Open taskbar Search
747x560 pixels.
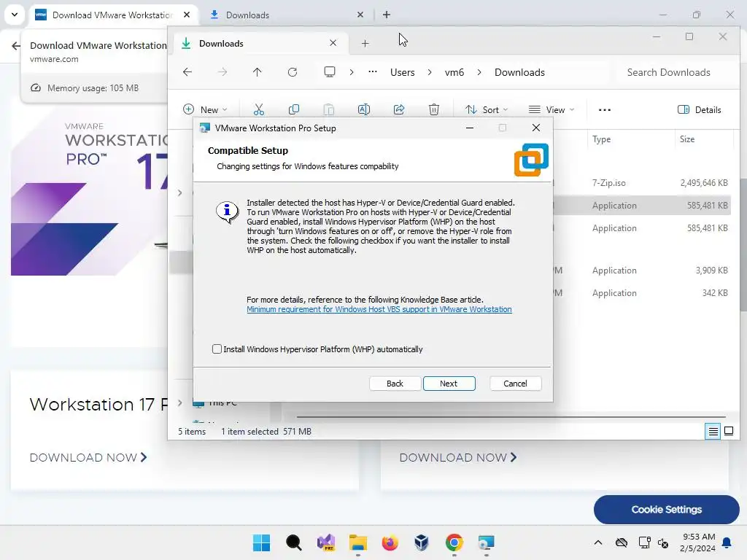(x=293, y=542)
